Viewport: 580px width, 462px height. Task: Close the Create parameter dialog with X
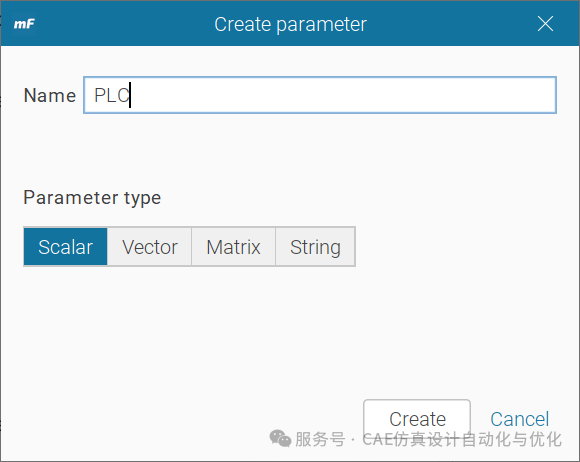click(545, 24)
